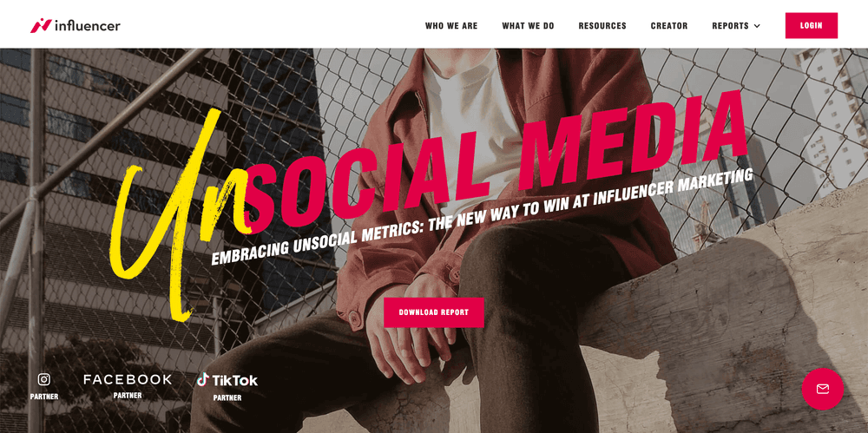This screenshot has height=433, width=868.
Task: Click the Partner label under TikTok
Action: (x=227, y=397)
